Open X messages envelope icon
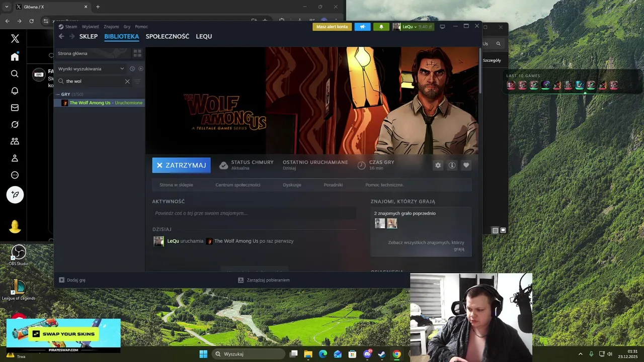Viewport: 644px width, 362px height. [x=15, y=108]
